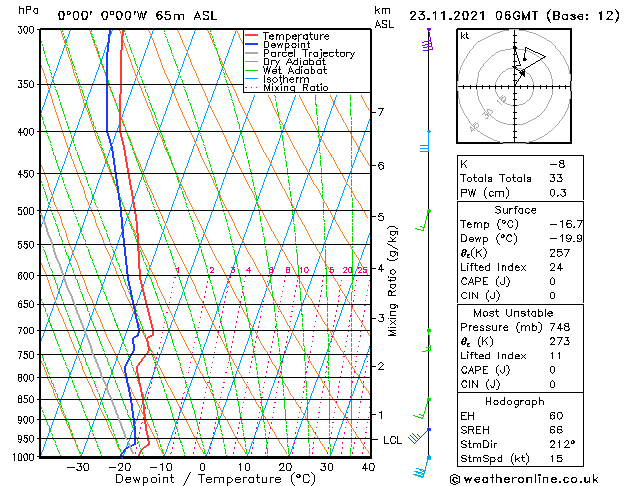Click the 'Surface' section heading

(515, 210)
